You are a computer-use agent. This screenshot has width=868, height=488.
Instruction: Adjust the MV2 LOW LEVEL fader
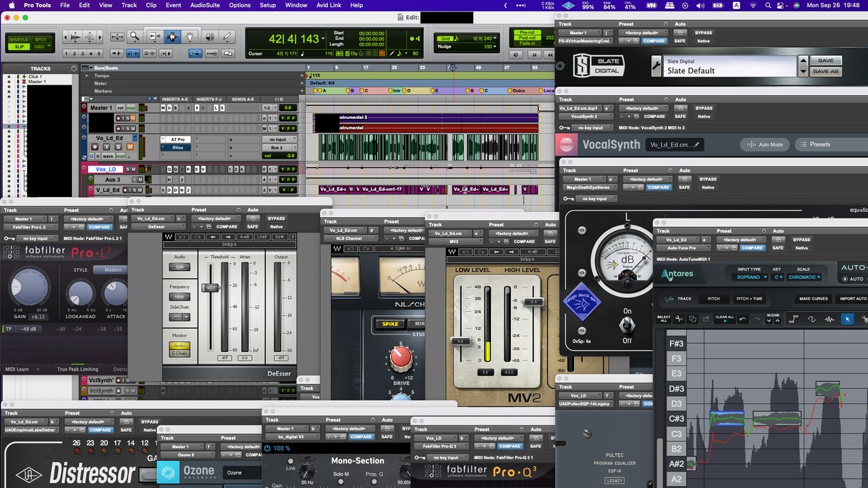tap(461, 341)
